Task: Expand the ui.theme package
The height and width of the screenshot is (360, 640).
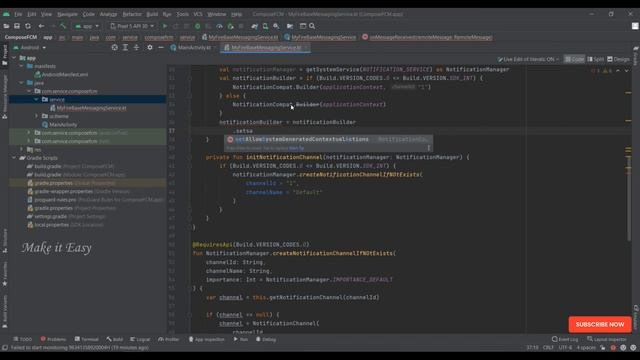Action: pos(36,116)
